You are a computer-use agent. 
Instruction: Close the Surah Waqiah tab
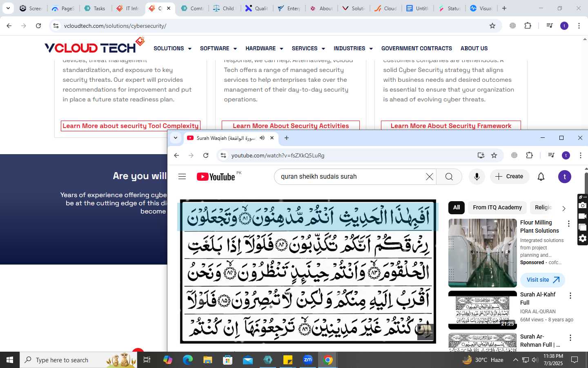point(272,138)
